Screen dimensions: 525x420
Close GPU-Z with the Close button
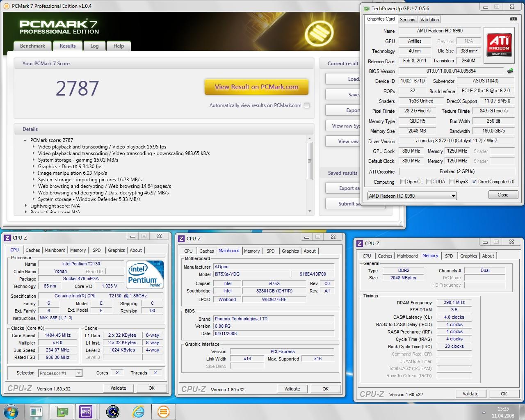pyautogui.click(x=503, y=195)
